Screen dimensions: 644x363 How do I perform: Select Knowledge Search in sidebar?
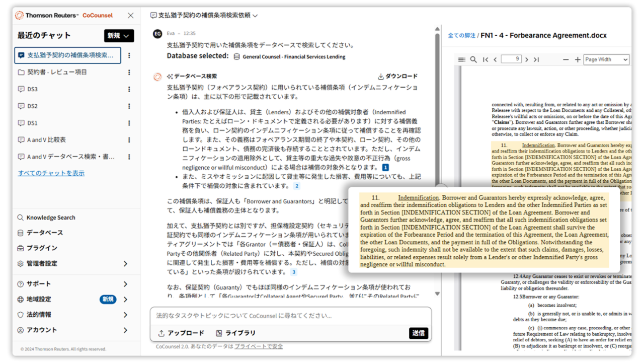click(x=50, y=217)
